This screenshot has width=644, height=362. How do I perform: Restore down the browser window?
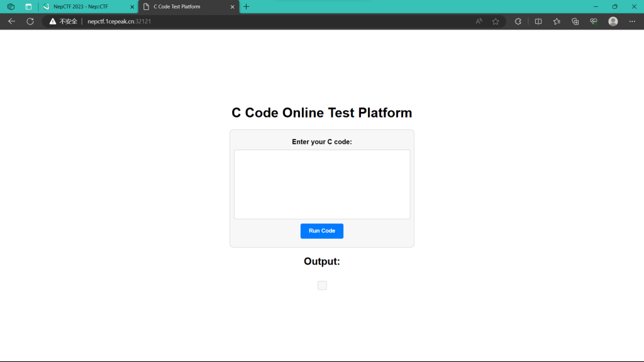(x=615, y=6)
